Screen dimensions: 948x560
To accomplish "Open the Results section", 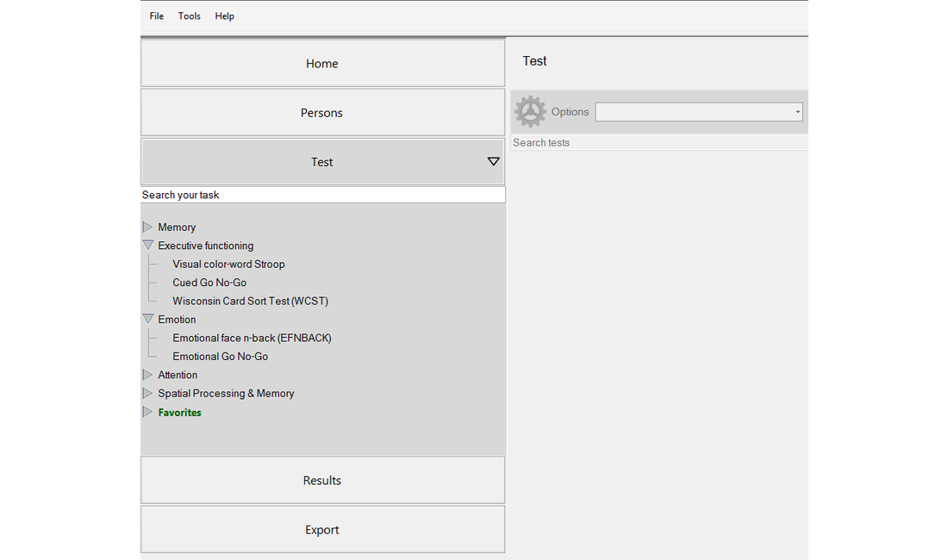I will click(x=322, y=481).
